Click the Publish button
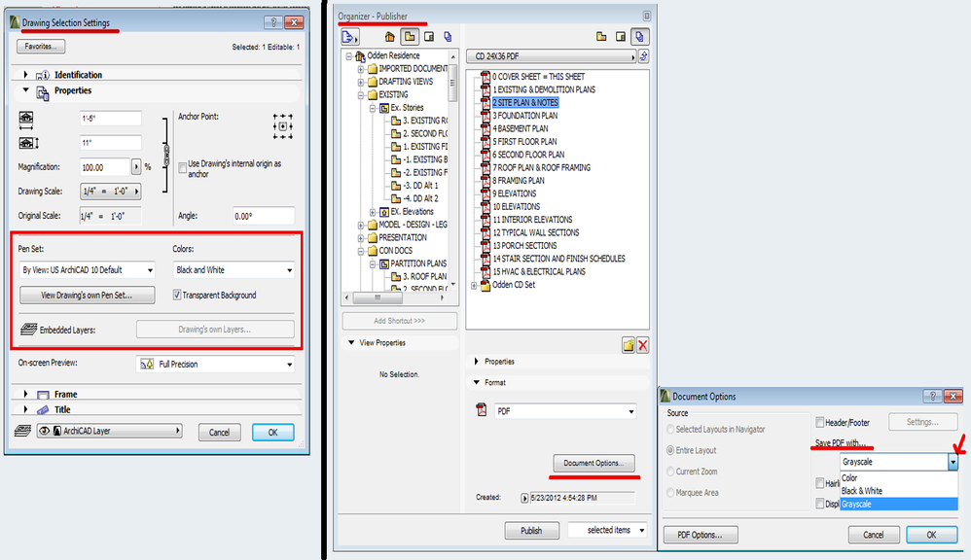The width and height of the screenshot is (971, 560). click(531, 530)
